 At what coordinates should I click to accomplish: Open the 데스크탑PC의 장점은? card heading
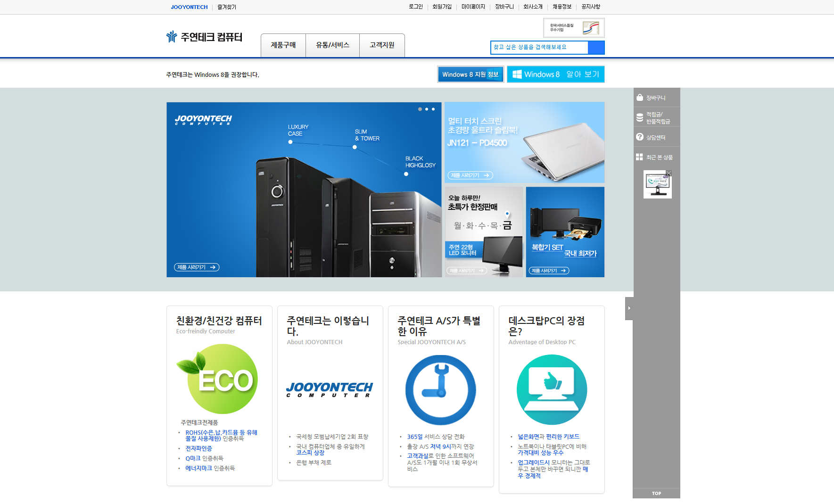click(546, 326)
